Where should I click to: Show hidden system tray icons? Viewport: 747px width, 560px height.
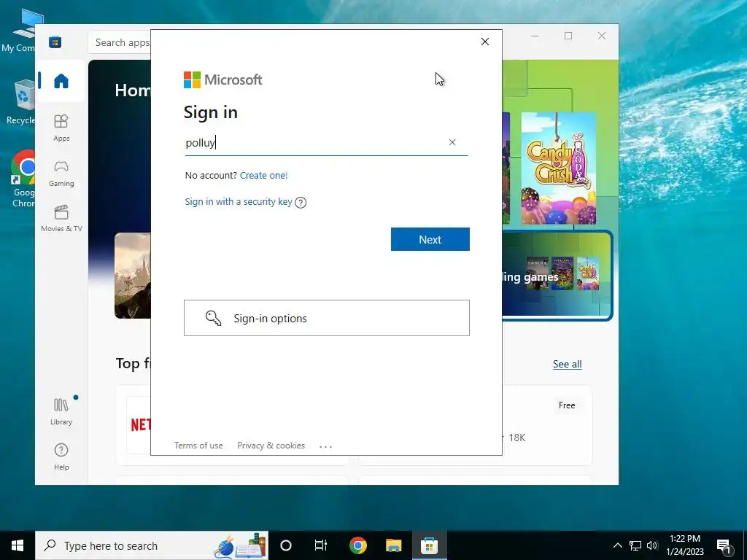tap(617, 545)
